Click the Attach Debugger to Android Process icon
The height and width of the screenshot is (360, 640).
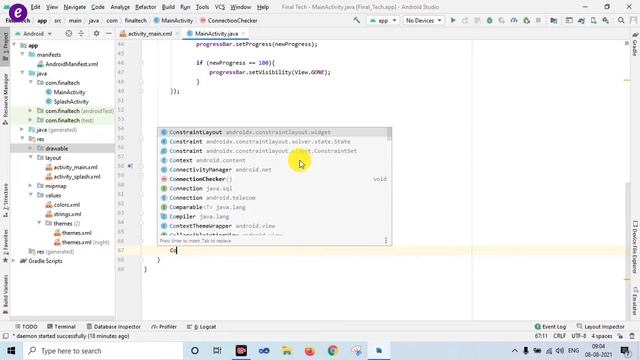pos(527,20)
